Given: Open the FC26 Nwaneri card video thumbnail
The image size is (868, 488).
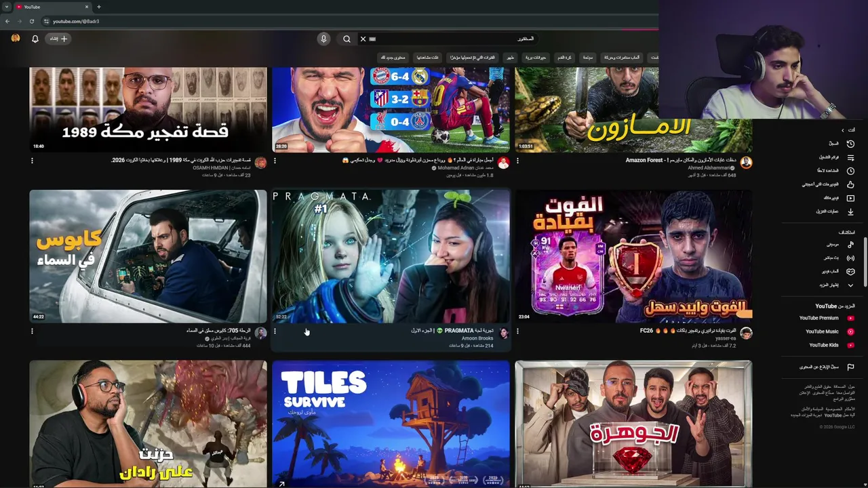Looking at the screenshot, I should click(633, 256).
